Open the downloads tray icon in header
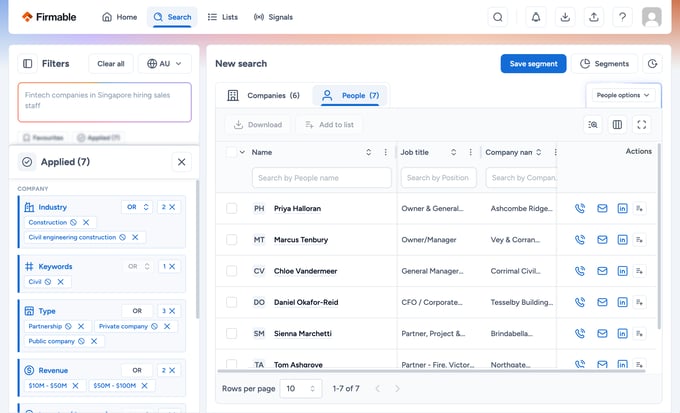Image resolution: width=680 pixels, height=413 pixels. (565, 17)
